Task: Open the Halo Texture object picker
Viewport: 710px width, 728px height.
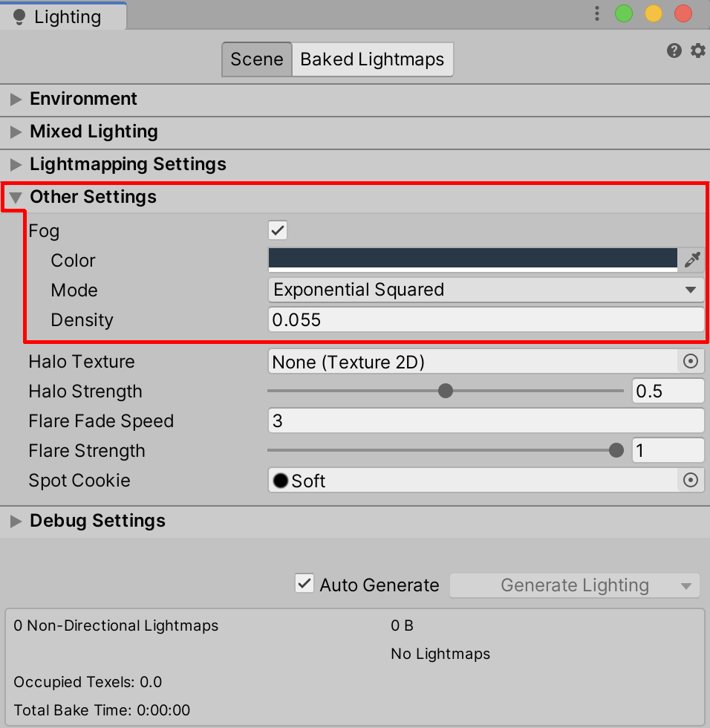Action: pyautogui.click(x=691, y=362)
